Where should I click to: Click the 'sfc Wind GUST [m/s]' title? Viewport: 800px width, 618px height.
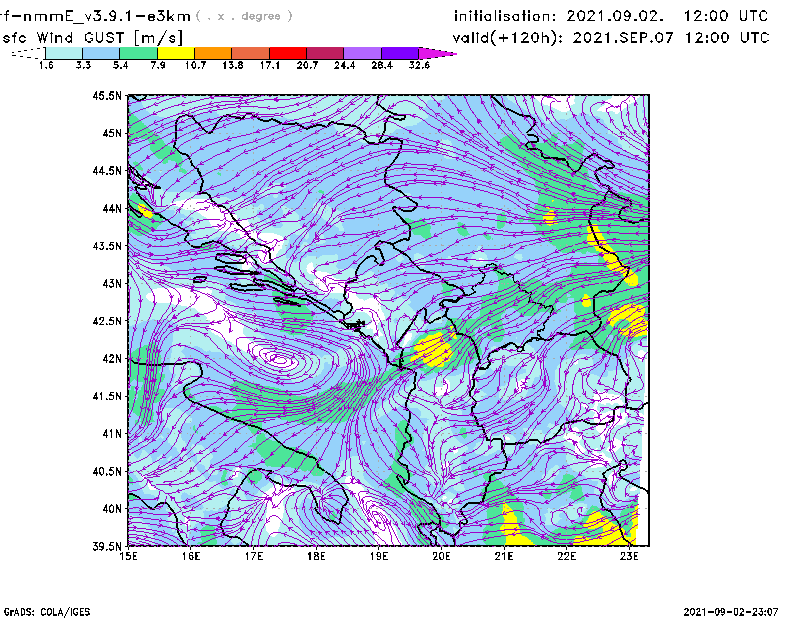(x=92, y=38)
